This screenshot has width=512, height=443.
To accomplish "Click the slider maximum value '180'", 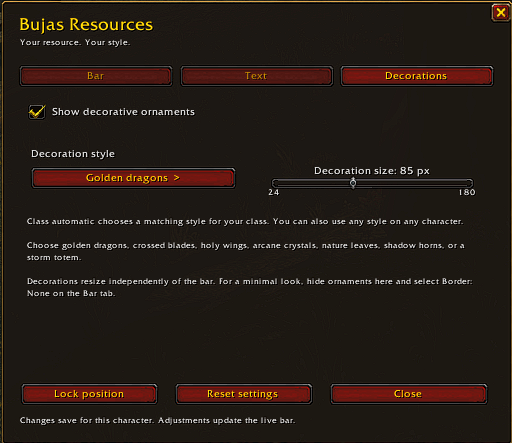I will (467, 192).
